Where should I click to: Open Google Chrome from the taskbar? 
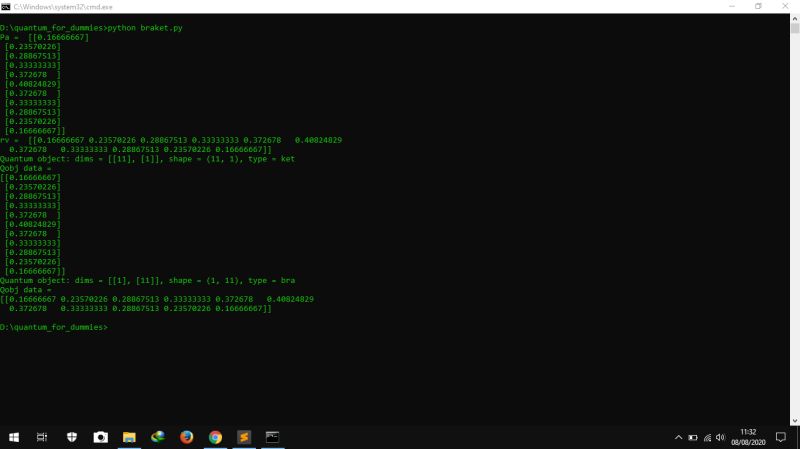(215, 437)
